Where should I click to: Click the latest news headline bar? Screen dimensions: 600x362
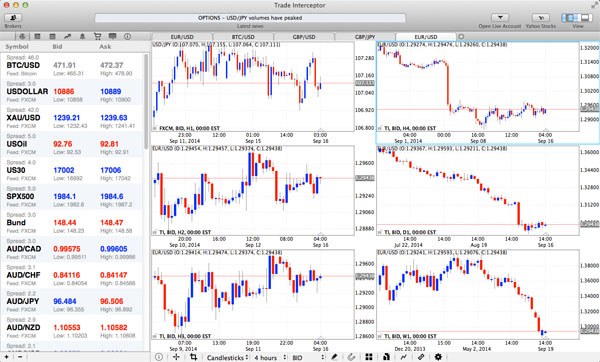pos(250,18)
